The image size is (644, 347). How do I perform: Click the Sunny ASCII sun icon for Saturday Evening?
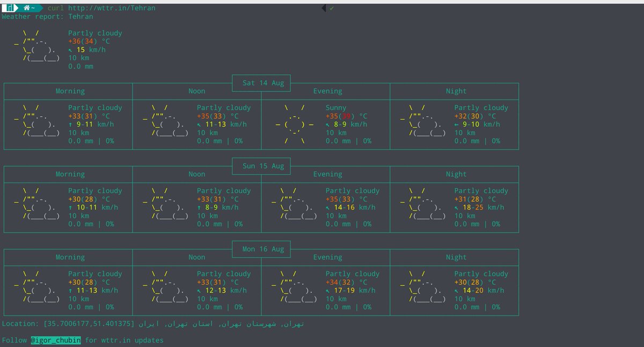[294, 125]
